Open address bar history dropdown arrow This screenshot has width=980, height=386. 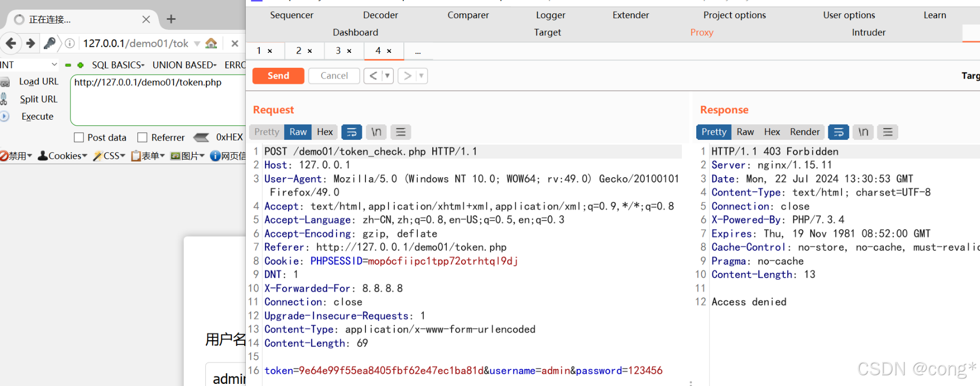[197, 43]
